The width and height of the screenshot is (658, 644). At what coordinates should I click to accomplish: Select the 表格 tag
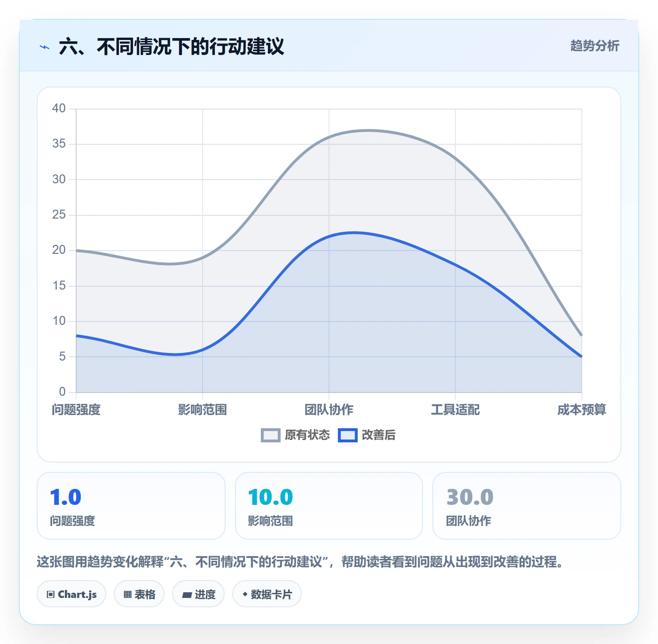139,594
